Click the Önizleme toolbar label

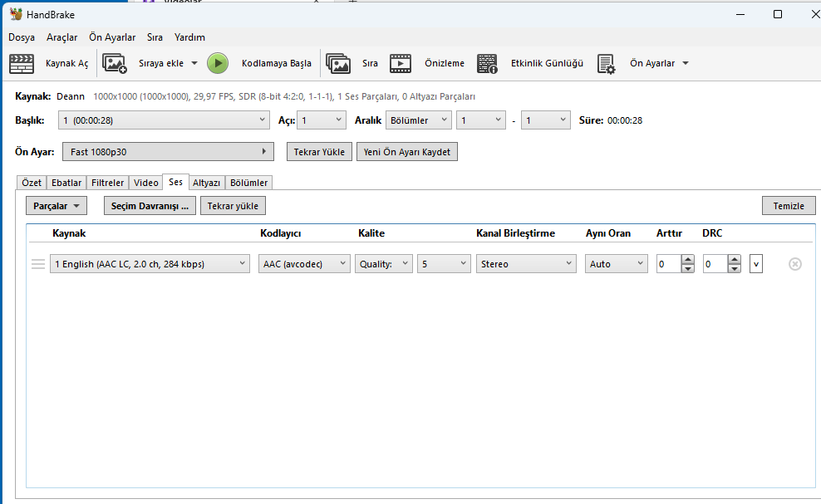[x=445, y=63]
